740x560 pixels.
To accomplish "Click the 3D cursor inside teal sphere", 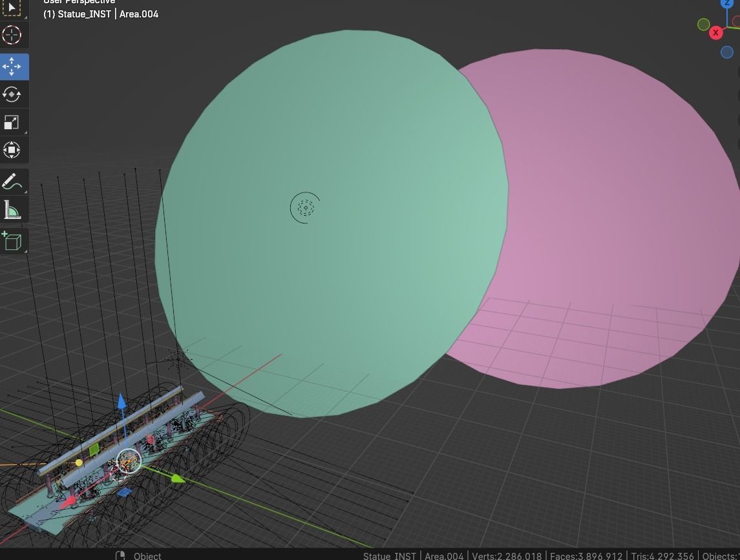I will (x=305, y=207).
